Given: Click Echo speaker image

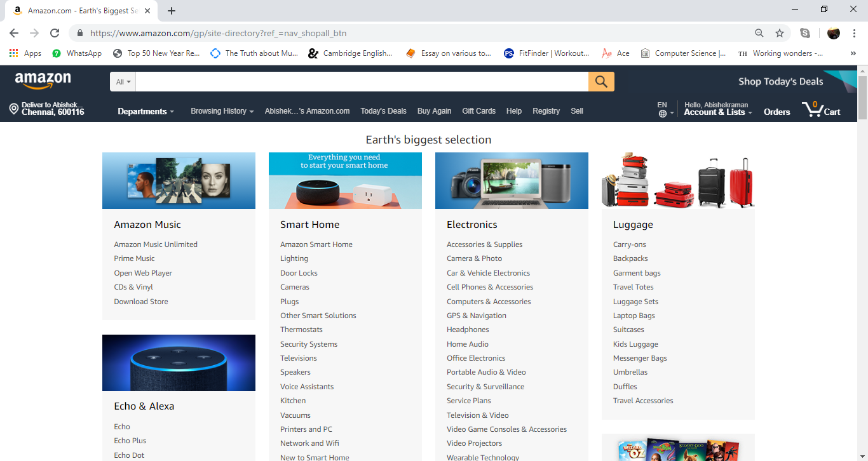Looking at the screenshot, I should [179, 363].
